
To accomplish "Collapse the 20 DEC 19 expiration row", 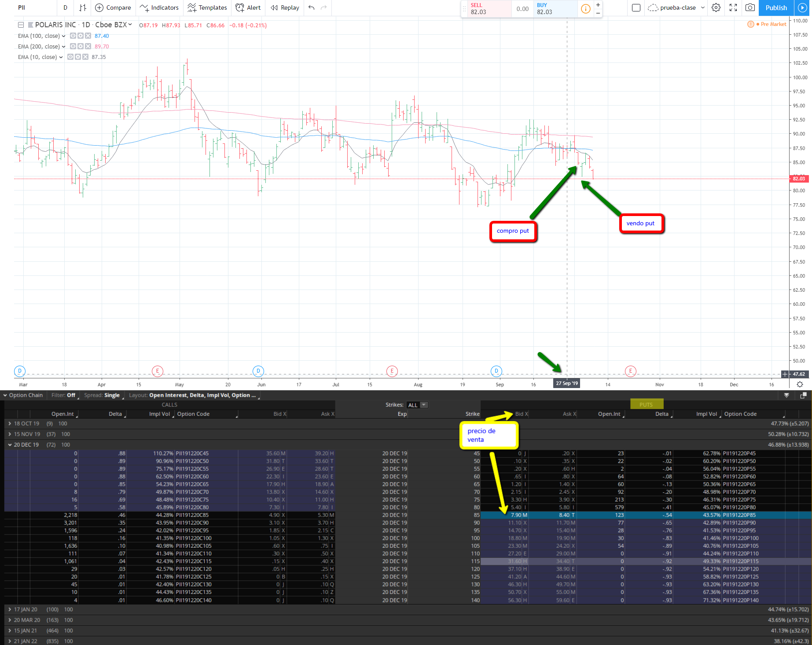I will pyautogui.click(x=10, y=445).
